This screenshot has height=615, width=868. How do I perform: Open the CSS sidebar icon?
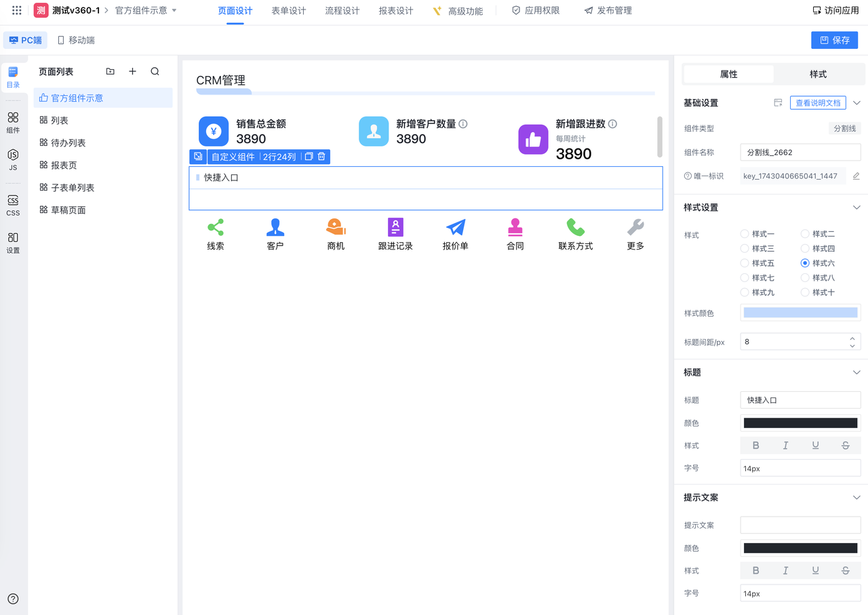(x=13, y=205)
